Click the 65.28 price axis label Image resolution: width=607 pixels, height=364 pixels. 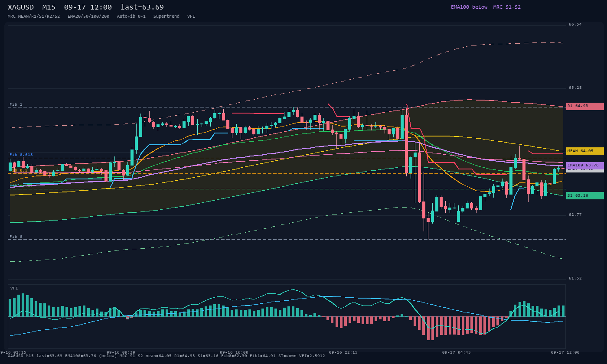click(575, 88)
